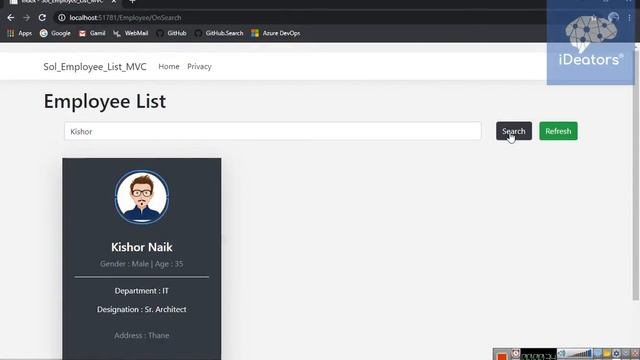Open the WebMail bookmark
Viewport: 640px width, 360px height.
(131, 33)
